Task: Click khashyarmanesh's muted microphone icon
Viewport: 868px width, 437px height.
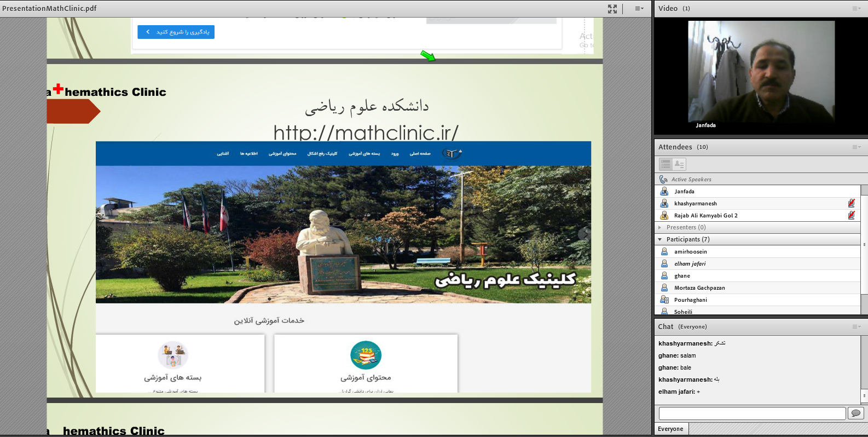Action: coord(851,203)
